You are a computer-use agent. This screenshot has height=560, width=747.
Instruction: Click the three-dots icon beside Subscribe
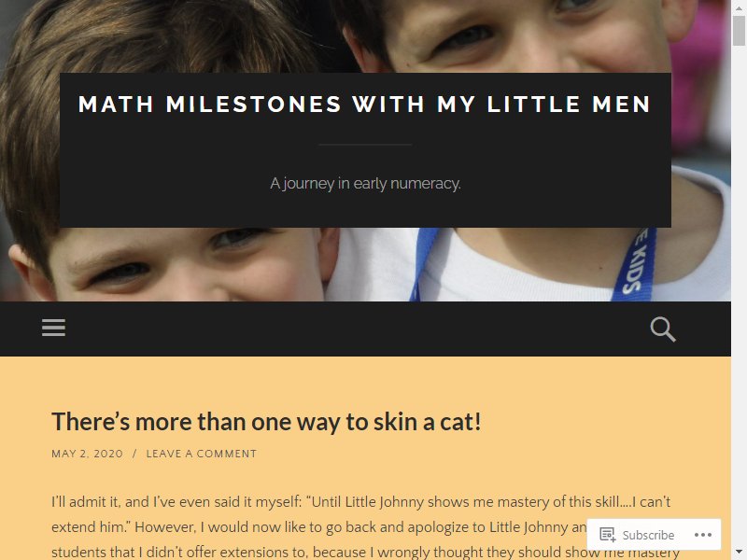(703, 535)
